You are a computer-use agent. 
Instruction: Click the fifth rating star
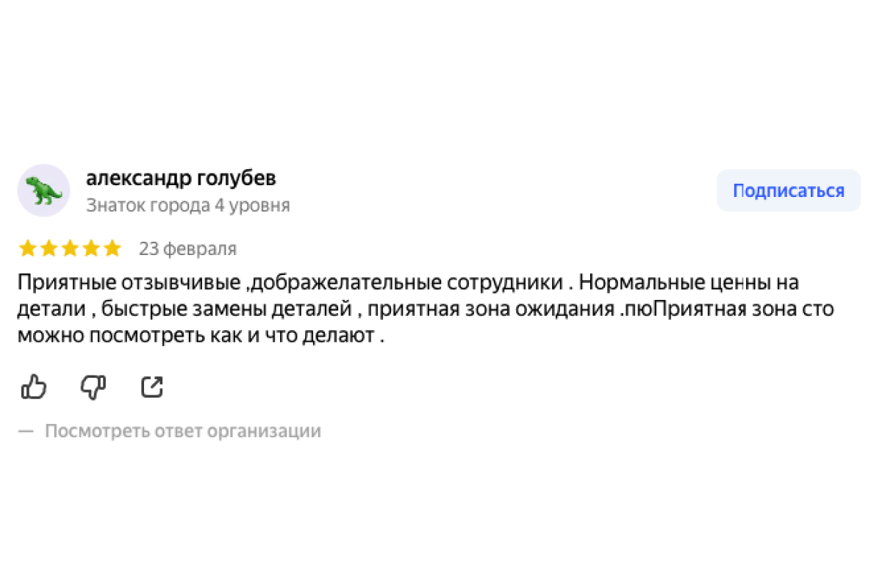112,249
